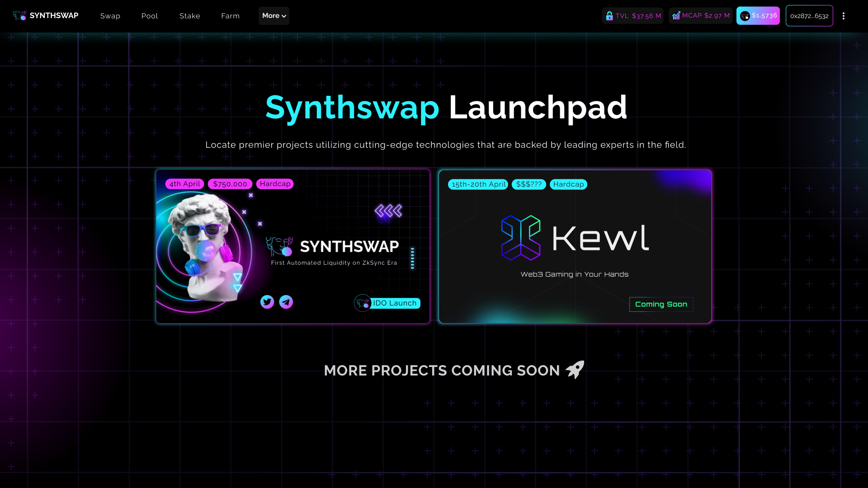Screen dimensions: 868x488
Task: Click the IDO Launch button
Action: tap(394, 303)
